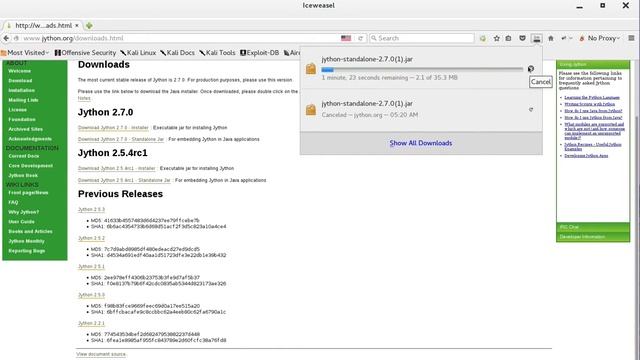Click the US flag icon in address bar
Screen dimensions: 640x360
click(346, 38)
